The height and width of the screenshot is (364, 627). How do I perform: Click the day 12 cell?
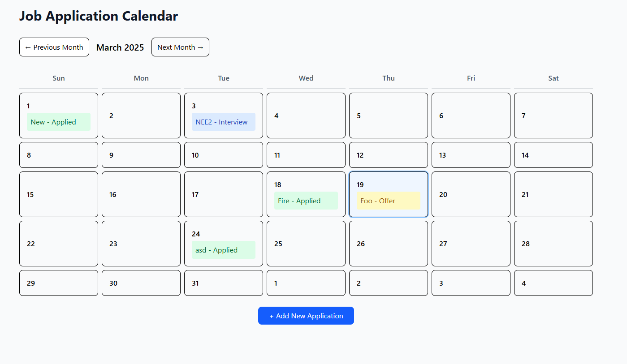tap(388, 155)
